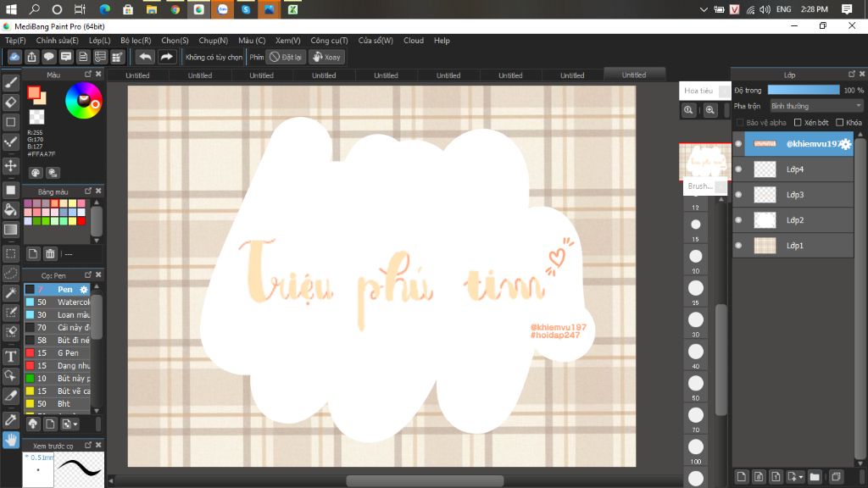868x488 pixels.
Task: Open the Lớp(L) menu
Action: tap(99, 41)
